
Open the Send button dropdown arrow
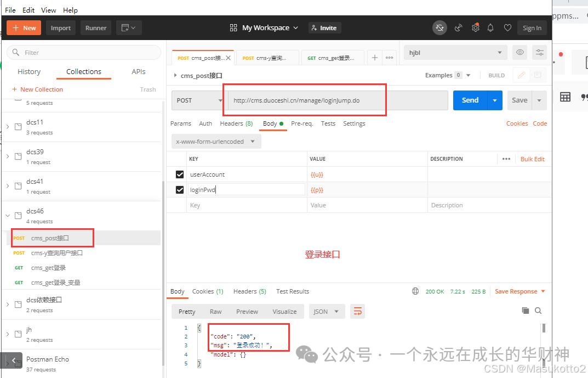(495, 100)
